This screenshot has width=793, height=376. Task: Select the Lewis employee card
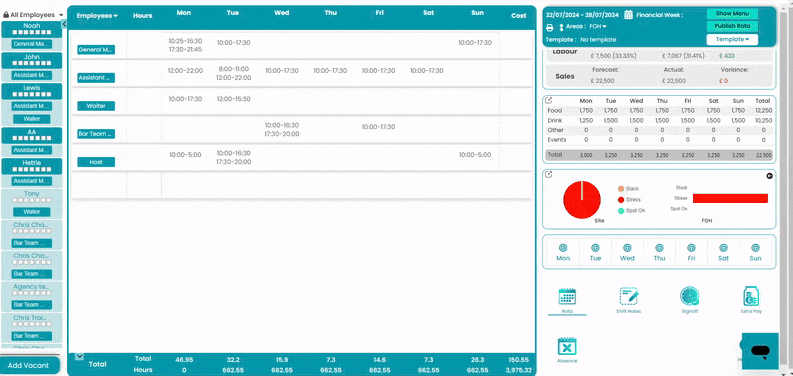(x=32, y=91)
